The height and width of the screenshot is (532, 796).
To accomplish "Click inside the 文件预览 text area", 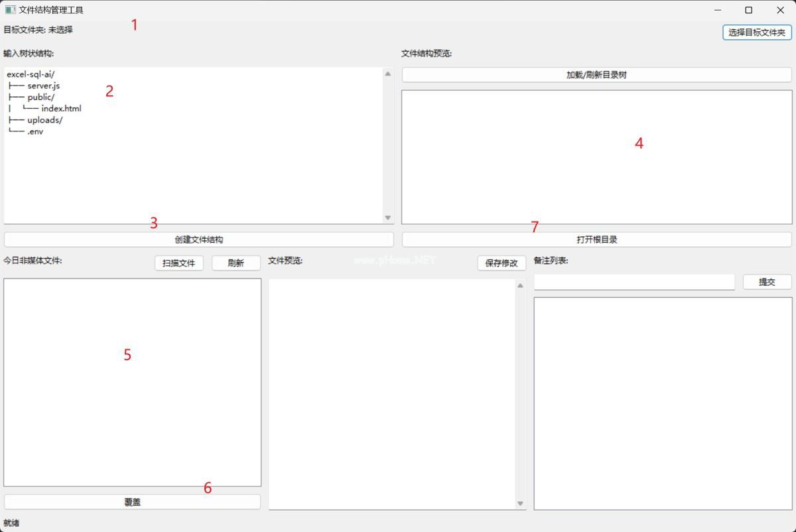I will click(391, 394).
